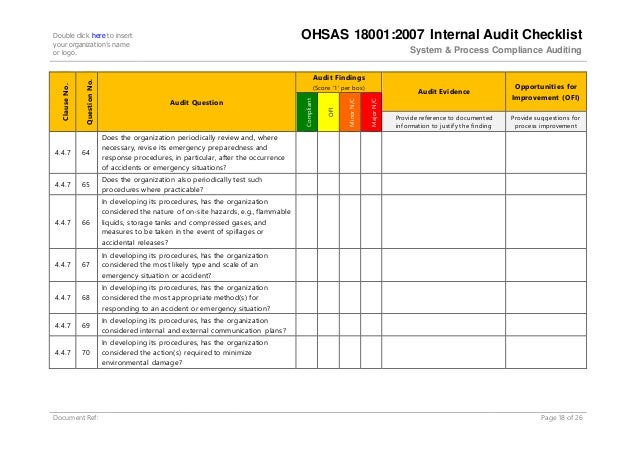Image resolution: width=638 pixels, height=452 pixels.
Task: Click 'Opportunities for Improvement (OFI)' header
Action: pos(546,92)
